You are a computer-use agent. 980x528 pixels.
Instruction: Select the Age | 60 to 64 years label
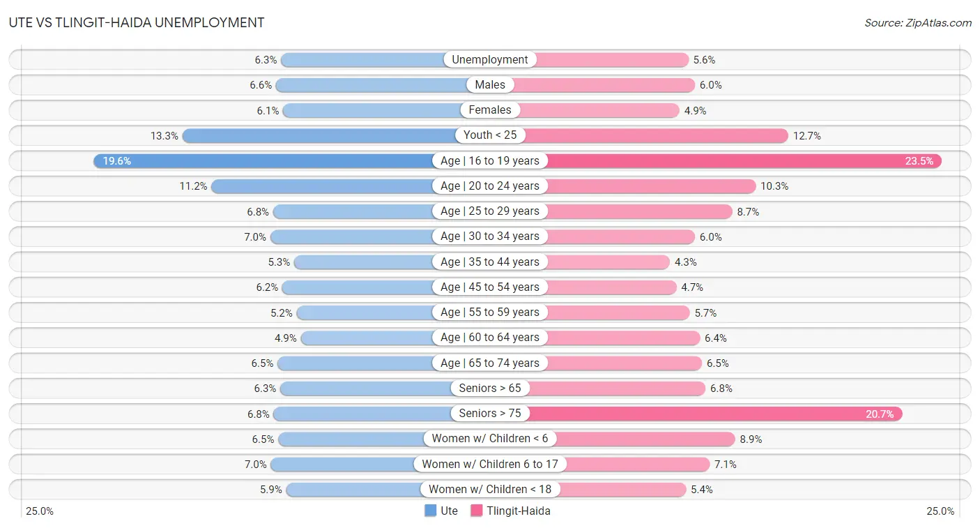point(490,338)
